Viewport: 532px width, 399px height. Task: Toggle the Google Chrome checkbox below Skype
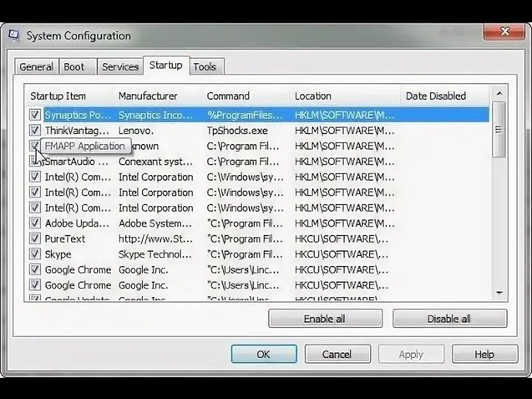pyautogui.click(x=34, y=270)
